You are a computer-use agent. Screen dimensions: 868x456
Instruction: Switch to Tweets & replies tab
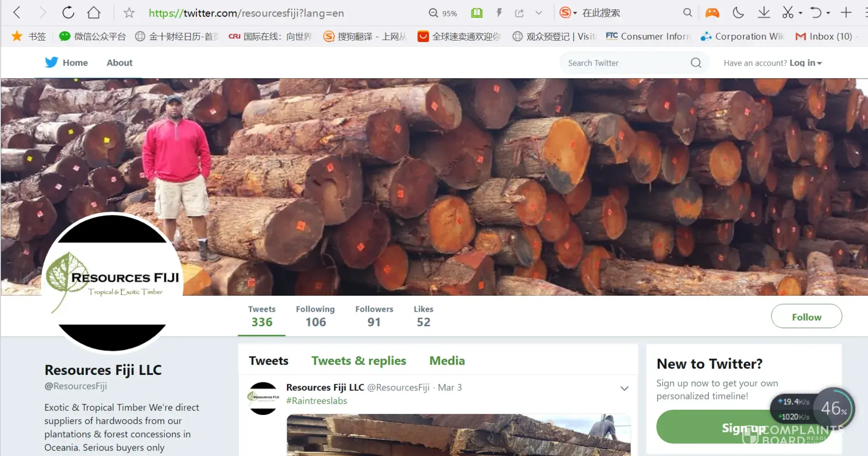pos(359,360)
